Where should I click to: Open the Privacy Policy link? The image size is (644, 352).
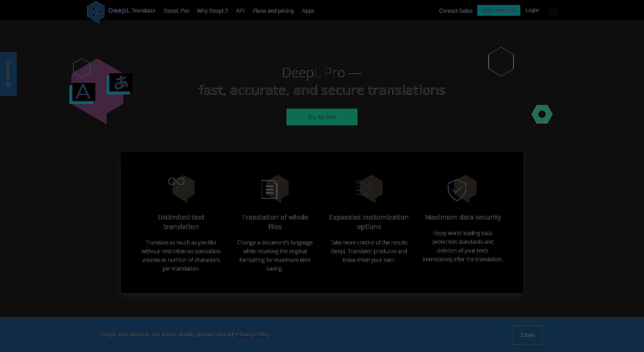[252, 334]
